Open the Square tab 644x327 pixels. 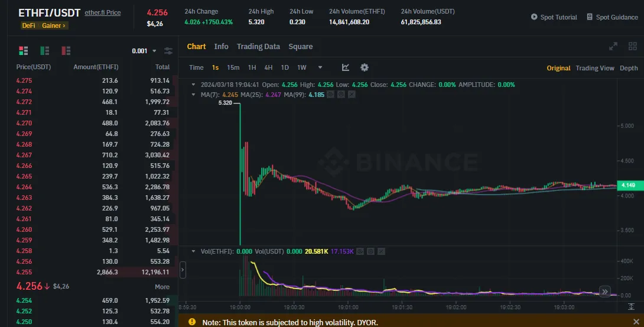[x=301, y=47]
